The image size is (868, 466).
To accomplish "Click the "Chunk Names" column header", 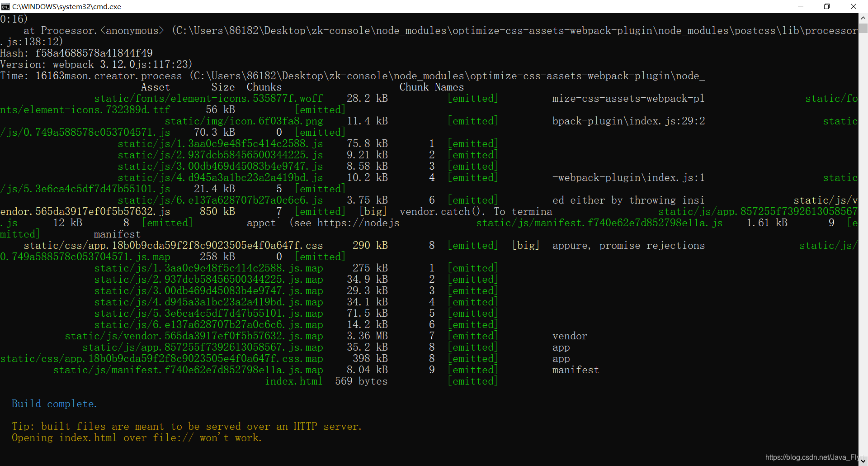I will pyautogui.click(x=432, y=87).
